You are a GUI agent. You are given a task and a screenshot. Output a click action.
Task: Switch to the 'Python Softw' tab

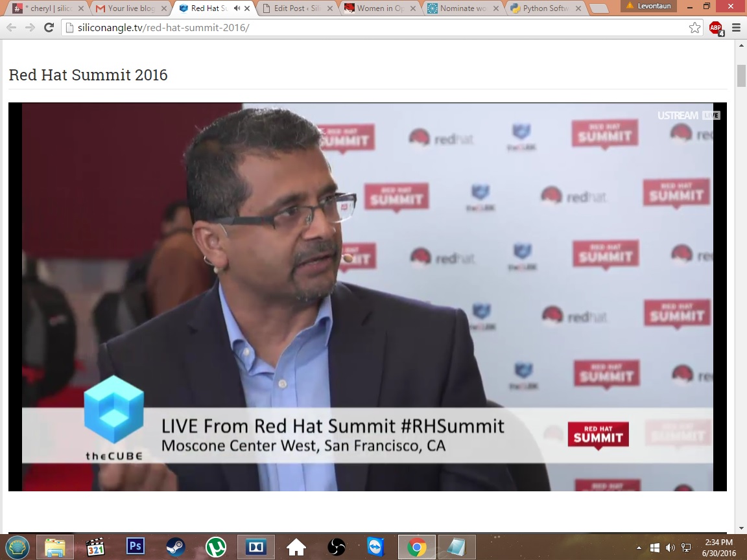(x=546, y=8)
